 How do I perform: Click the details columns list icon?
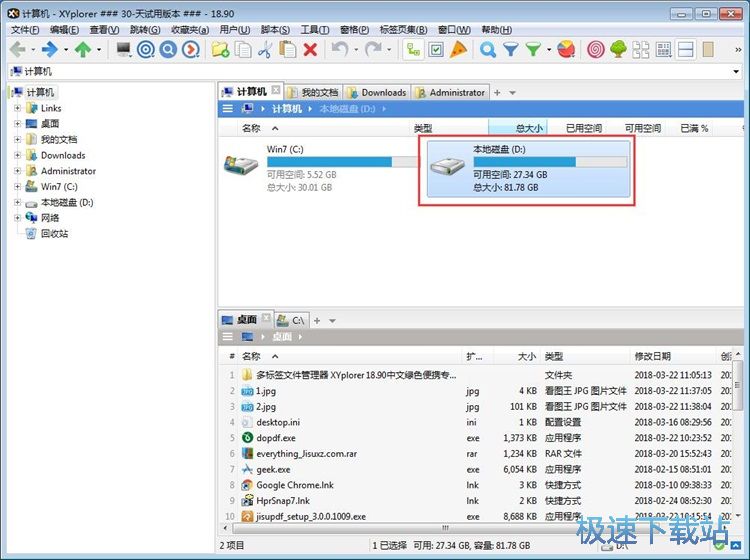[x=663, y=49]
